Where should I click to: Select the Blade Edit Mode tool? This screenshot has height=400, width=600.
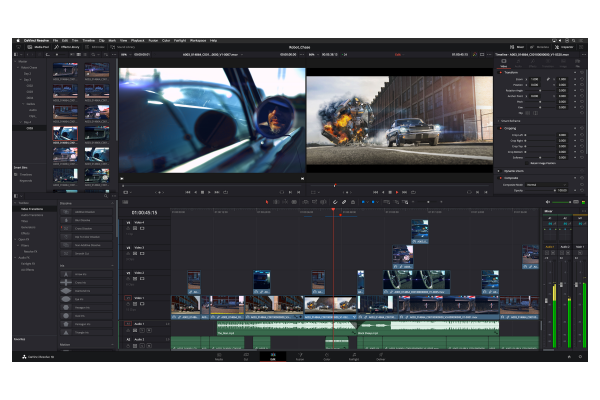294,202
